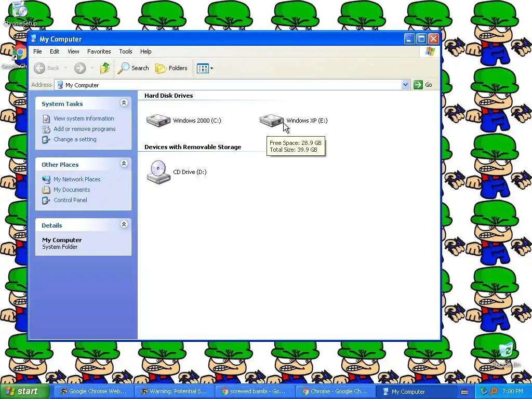
Task: Click the Change a setting icon
Action: [46, 139]
